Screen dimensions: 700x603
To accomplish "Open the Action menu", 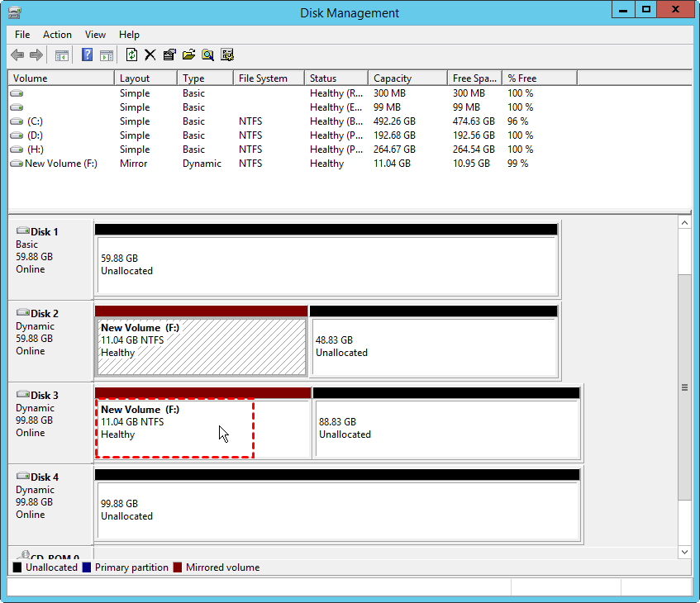I will click(57, 35).
